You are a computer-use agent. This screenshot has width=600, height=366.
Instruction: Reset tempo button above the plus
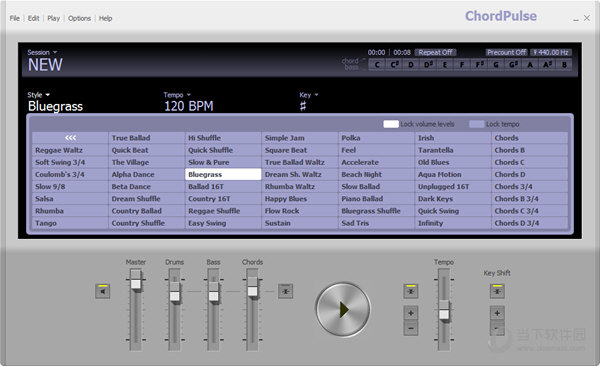click(x=411, y=291)
